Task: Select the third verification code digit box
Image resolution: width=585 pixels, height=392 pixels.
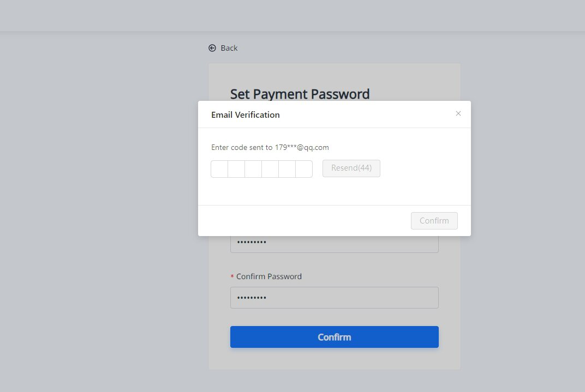Action: coord(253,169)
